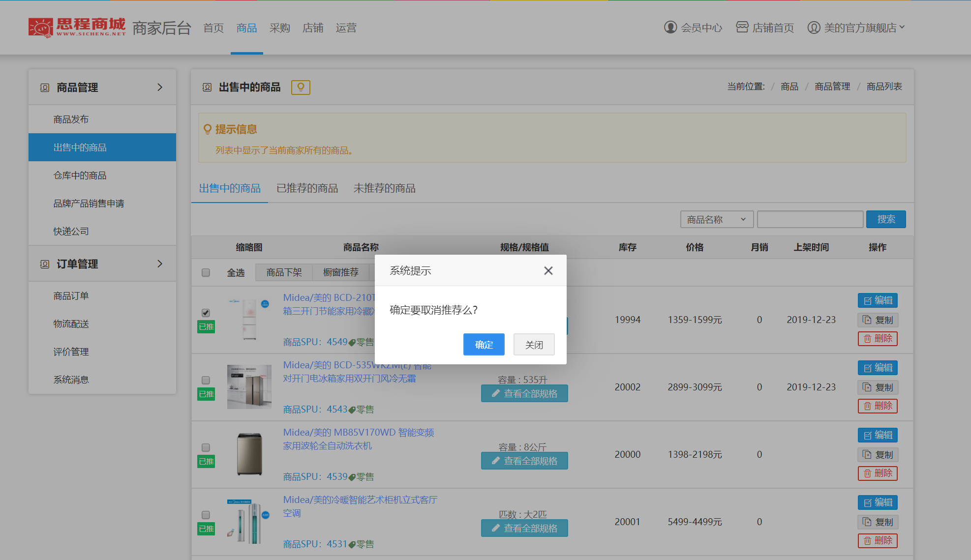
Task: Go to 首页 in top navigation
Action: [213, 28]
